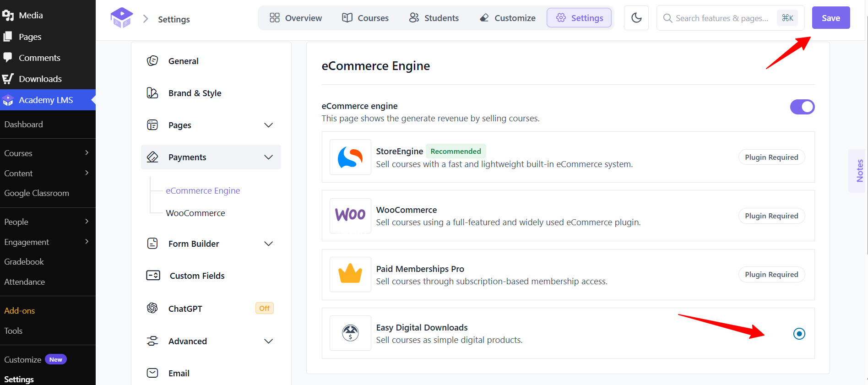The image size is (868, 385).
Task: Expand the Courses submenu arrow in sidebar
Action: click(87, 153)
